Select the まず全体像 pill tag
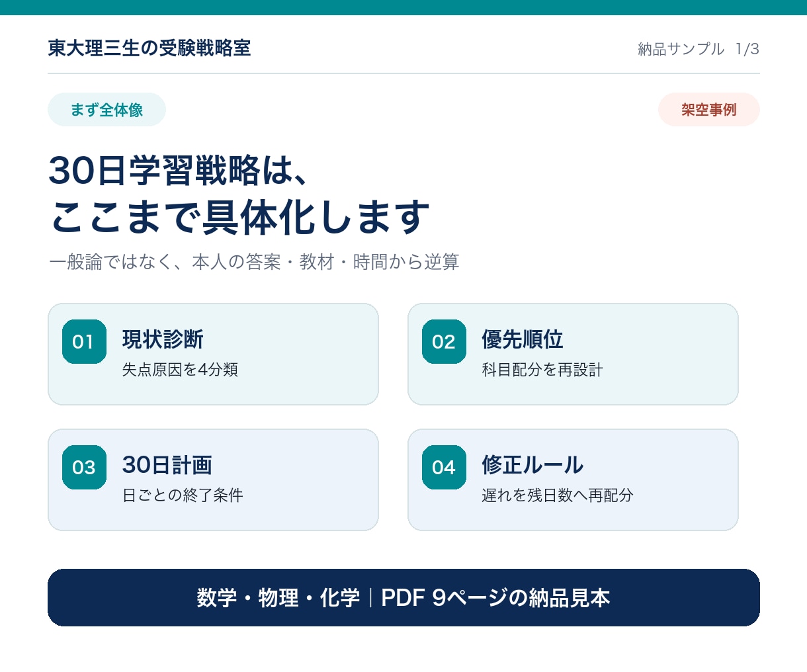 pyautogui.click(x=106, y=110)
